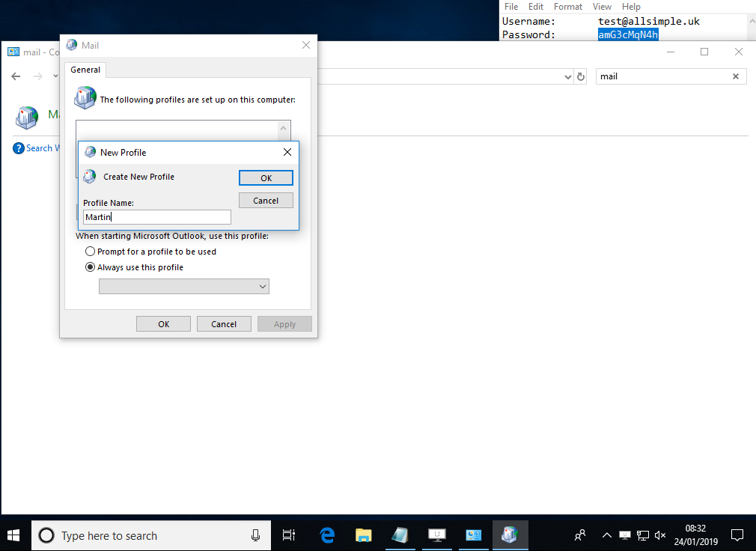Select 'Always use this profile' radio button
The image size is (756, 551).
91,267
